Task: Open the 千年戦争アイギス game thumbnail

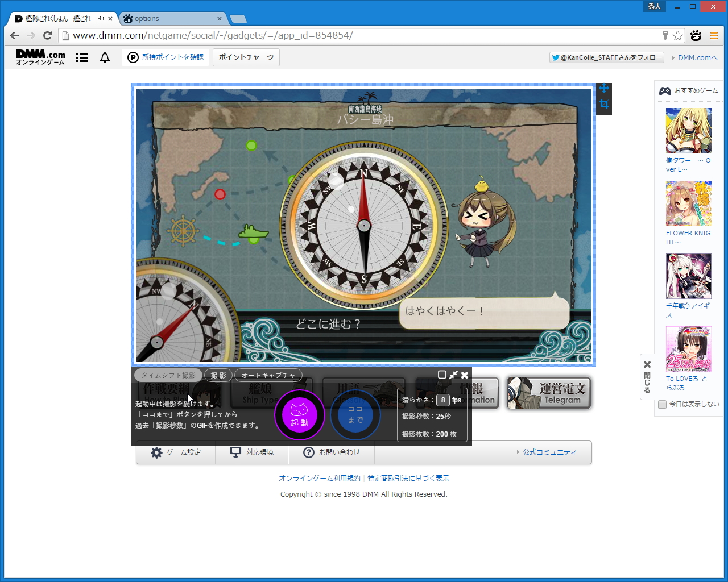Action: tap(689, 276)
